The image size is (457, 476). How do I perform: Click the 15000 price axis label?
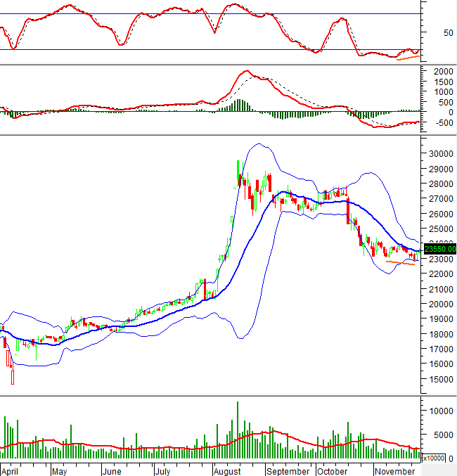(x=440, y=380)
